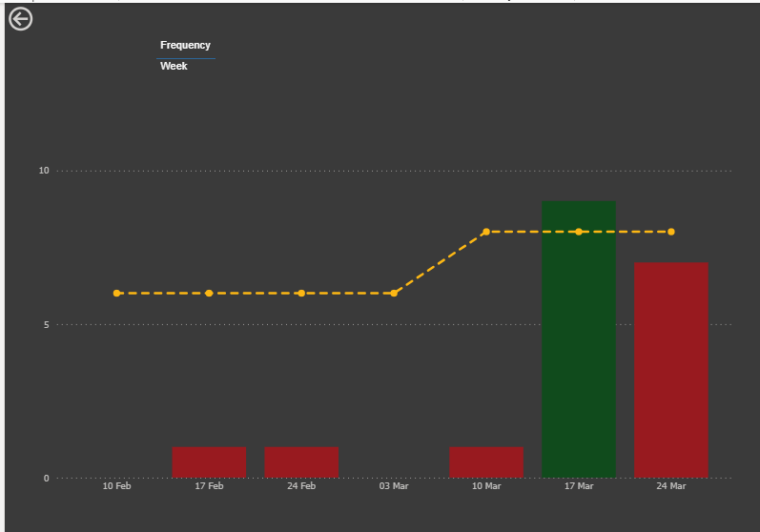The image size is (760, 532).
Task: Click the '24 Feb' axis label
Action: point(301,486)
